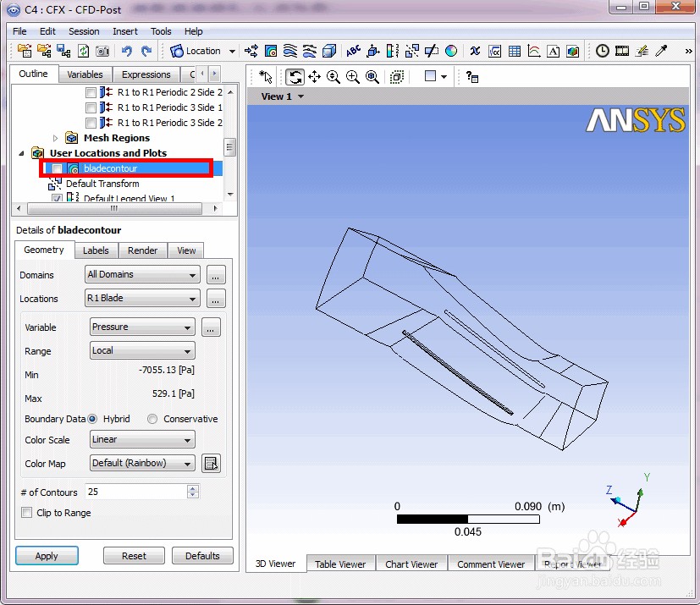Open the Range dropdown showing Local
The width and height of the screenshot is (700, 605).
(142, 350)
